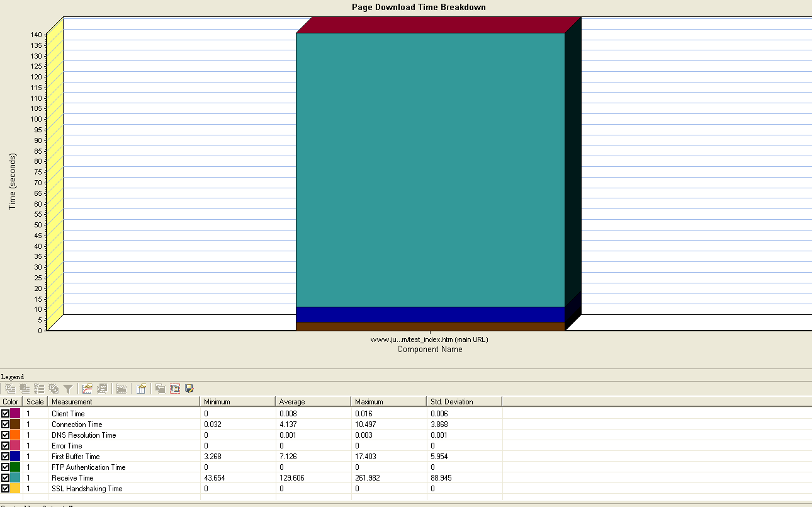Viewport: 812px width, 507px height.
Task: Toggle the DNS Resolution Time checkbox
Action: [x=6, y=435]
